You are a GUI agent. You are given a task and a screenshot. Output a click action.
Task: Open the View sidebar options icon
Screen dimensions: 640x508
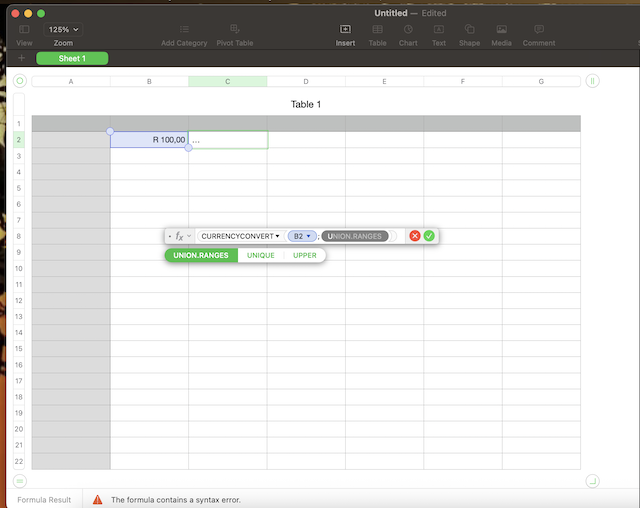coord(24,29)
